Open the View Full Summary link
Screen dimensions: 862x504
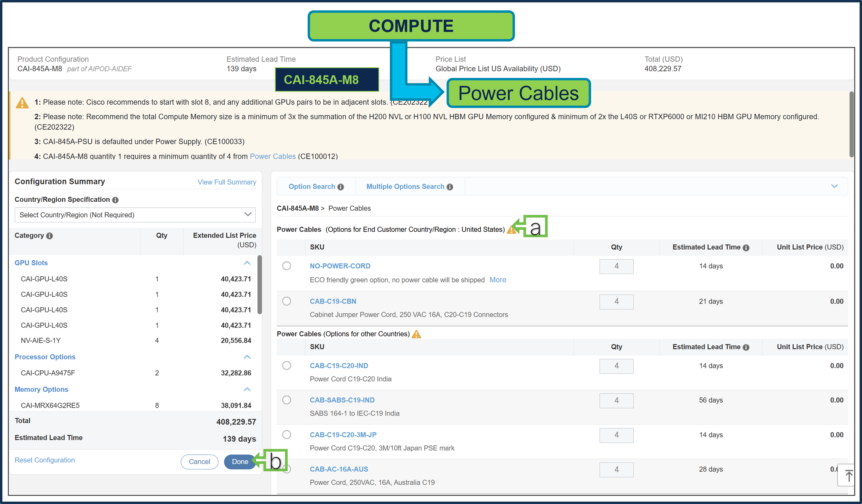[x=227, y=182]
